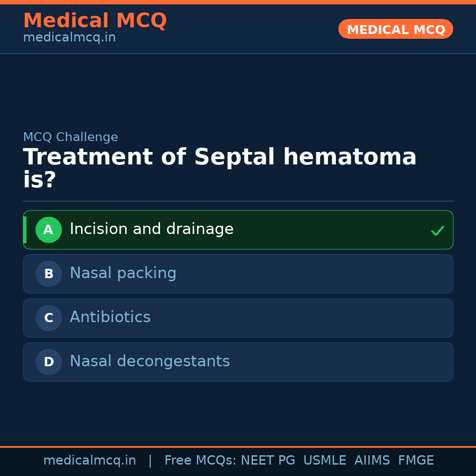The image size is (476, 476).
Task: Click medicalmcq.in in the footer
Action: 89,461
